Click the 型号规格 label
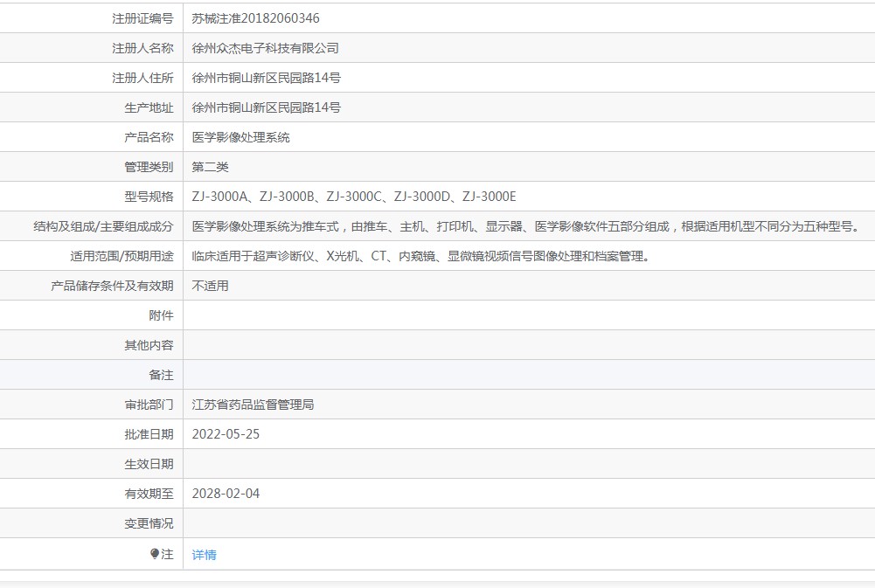Screen dimensions: 875x588 coord(149,197)
